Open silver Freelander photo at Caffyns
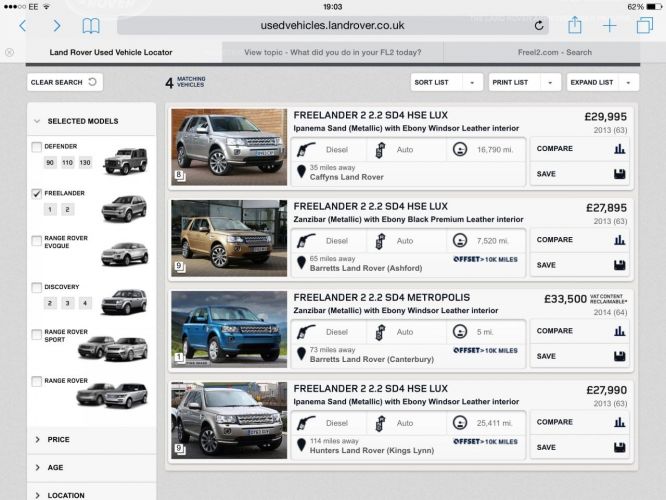 229,147
